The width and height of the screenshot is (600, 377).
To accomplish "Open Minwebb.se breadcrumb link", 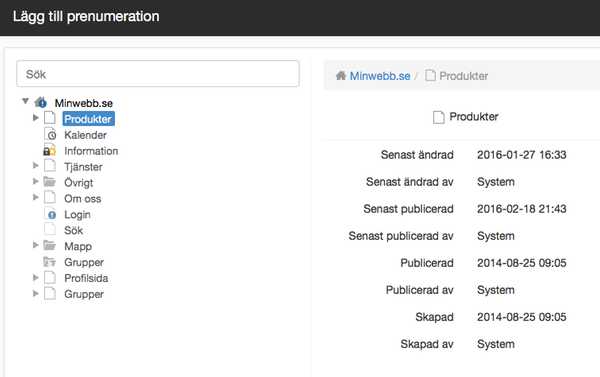I will click(x=380, y=76).
